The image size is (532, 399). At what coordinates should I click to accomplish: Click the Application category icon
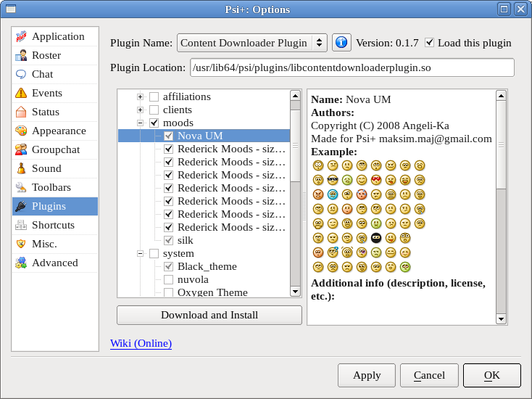click(x=21, y=36)
